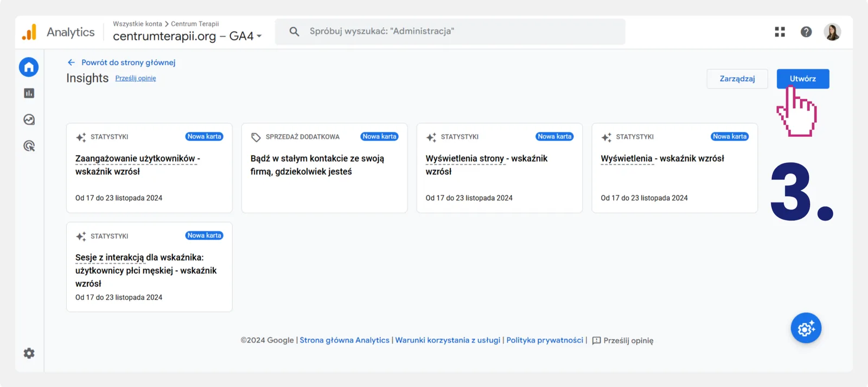Image resolution: width=868 pixels, height=387 pixels.
Task: Open 'Centrum Terapii' breadcrumb
Action: point(195,24)
